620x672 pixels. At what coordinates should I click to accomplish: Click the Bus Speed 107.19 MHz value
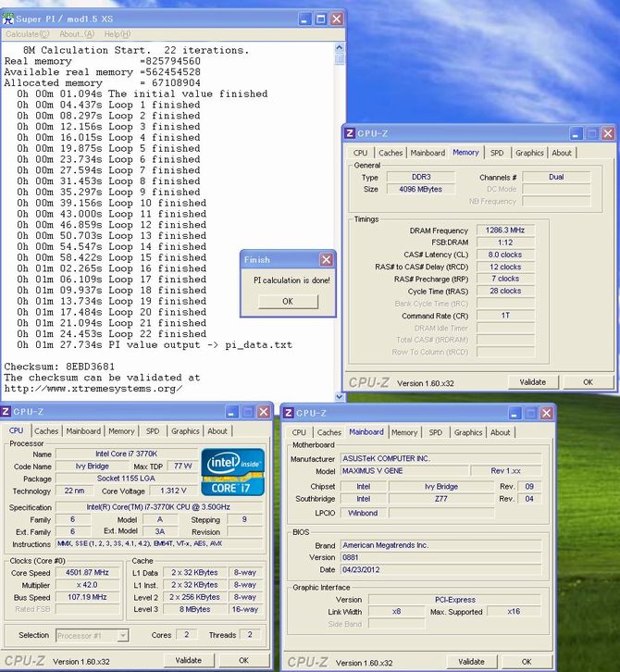tap(87, 597)
